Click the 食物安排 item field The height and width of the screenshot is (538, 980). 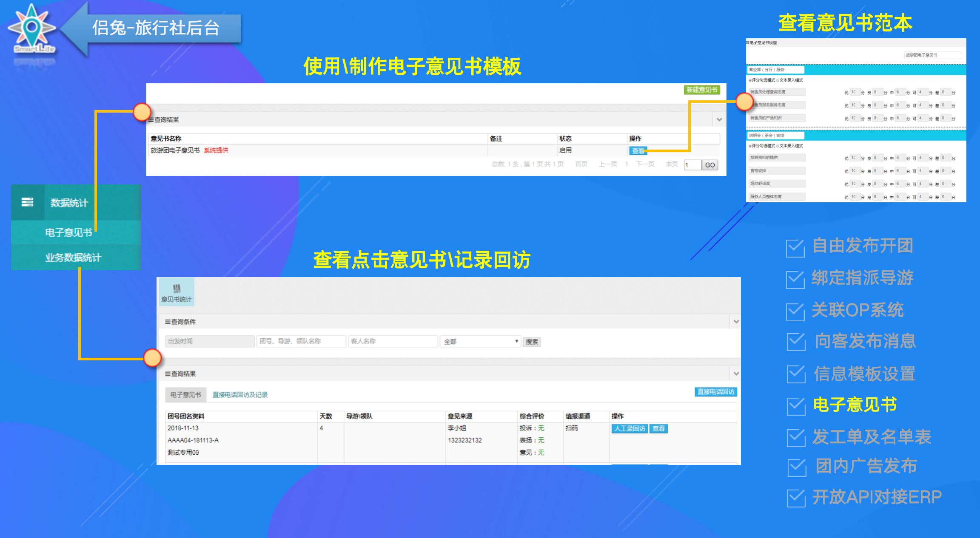777,171
